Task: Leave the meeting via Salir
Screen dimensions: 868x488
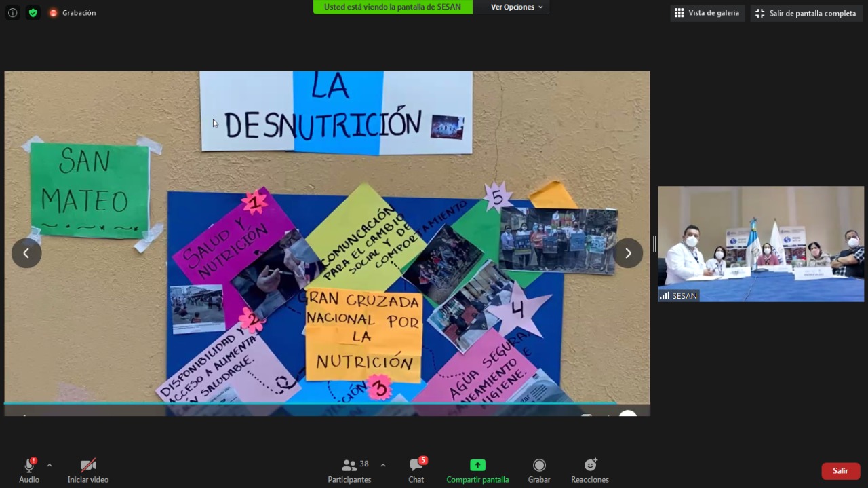Action: point(840,471)
